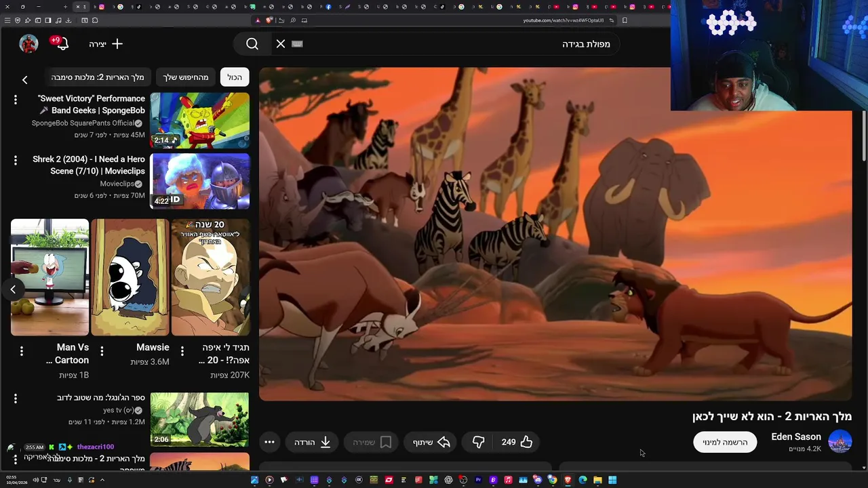This screenshot has height=488, width=868.
Task: Open ChatGPT app from taskbar
Action: pyautogui.click(x=448, y=480)
